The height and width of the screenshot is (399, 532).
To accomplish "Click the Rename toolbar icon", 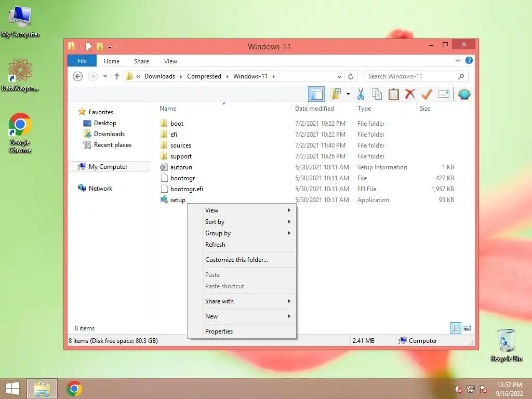I will (x=444, y=94).
